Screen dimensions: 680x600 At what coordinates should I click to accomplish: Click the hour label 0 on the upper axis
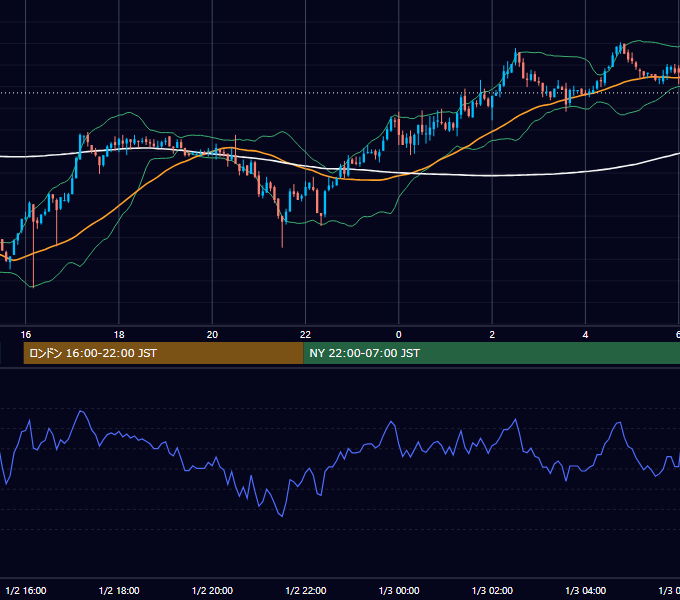pyautogui.click(x=399, y=334)
